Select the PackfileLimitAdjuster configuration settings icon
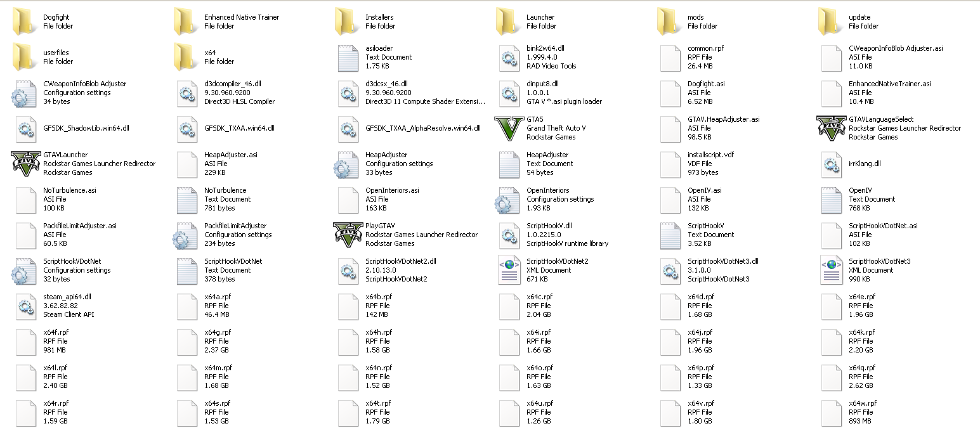980x433 pixels. (185, 235)
